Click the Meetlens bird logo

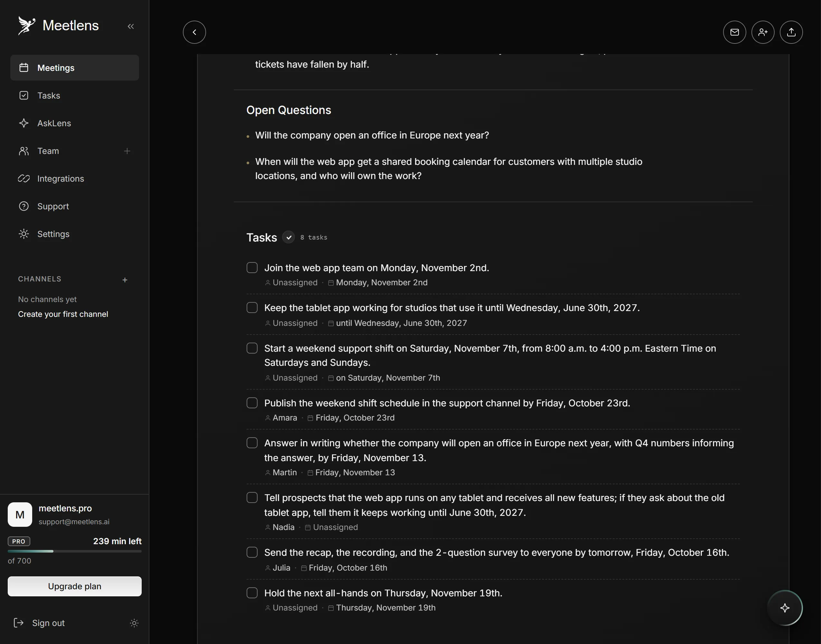(27, 26)
